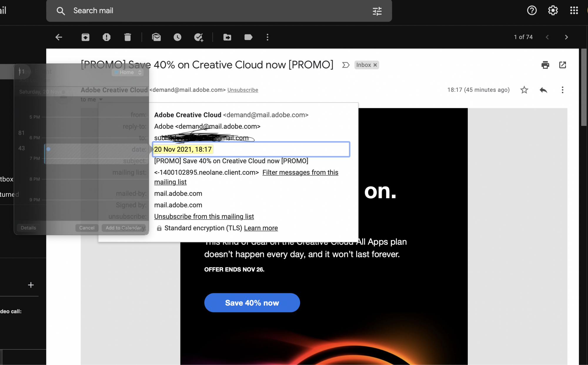The image size is (588, 365).
Task: Open the Home calendar selector
Action: (128, 72)
